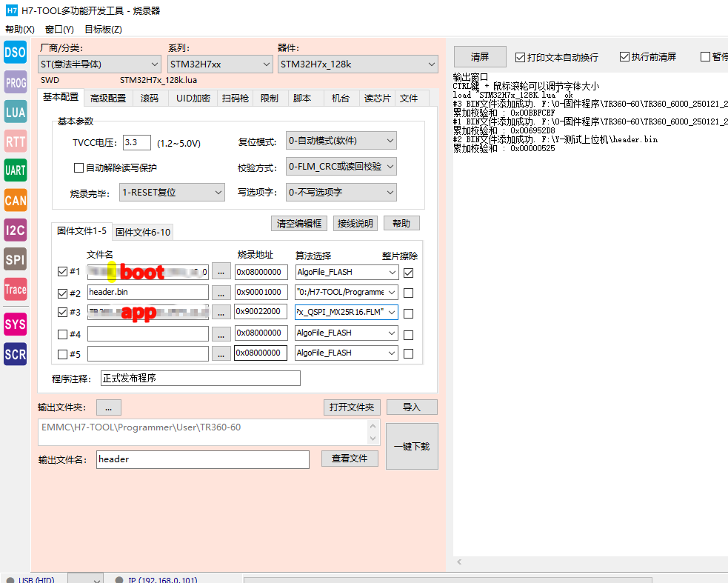The height and width of the screenshot is (583, 728).
Task: Open the 系列 STM32H7xx dropdown
Action: coord(220,64)
